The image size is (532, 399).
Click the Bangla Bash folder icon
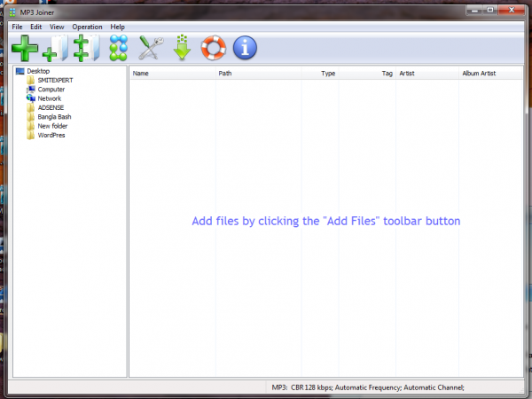30,117
